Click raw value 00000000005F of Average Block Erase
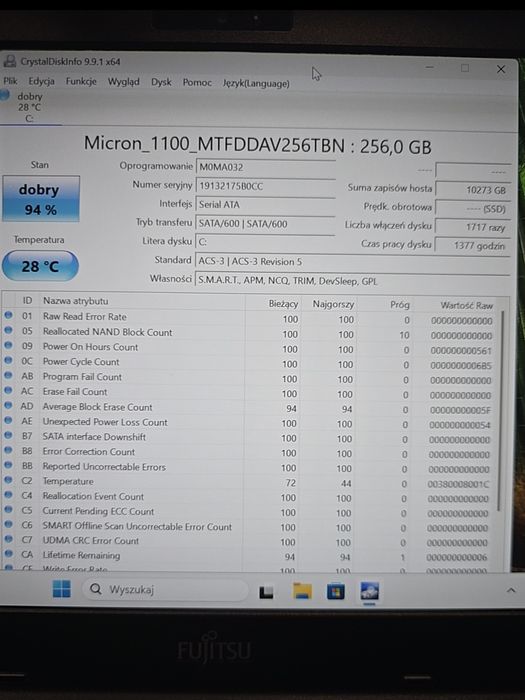Image resolution: width=525 pixels, height=700 pixels. [461, 410]
